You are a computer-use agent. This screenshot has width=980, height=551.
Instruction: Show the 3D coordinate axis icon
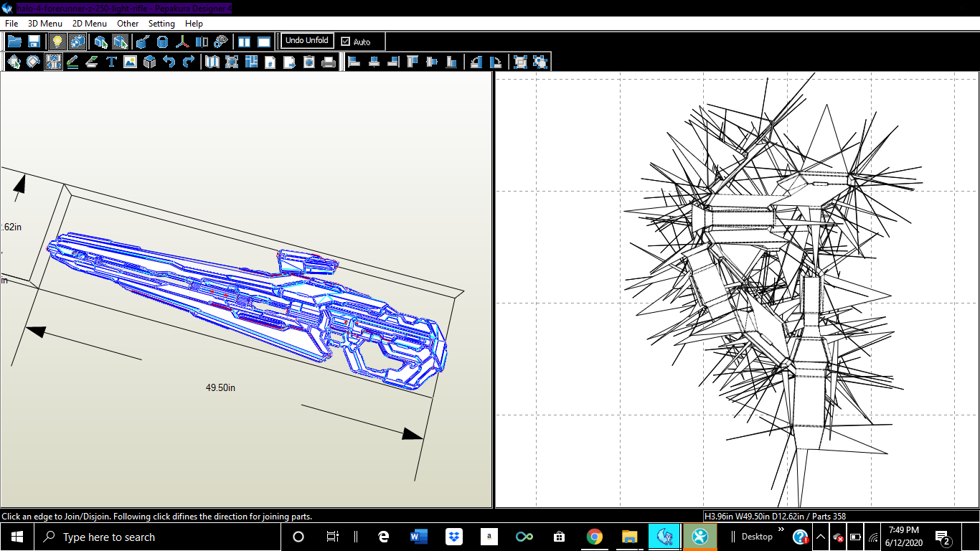tap(183, 42)
